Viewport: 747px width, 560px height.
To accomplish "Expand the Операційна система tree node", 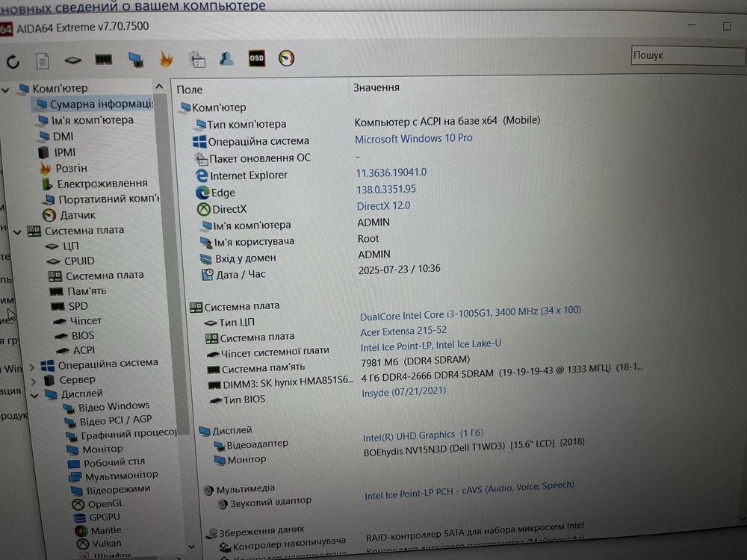I will (32, 367).
